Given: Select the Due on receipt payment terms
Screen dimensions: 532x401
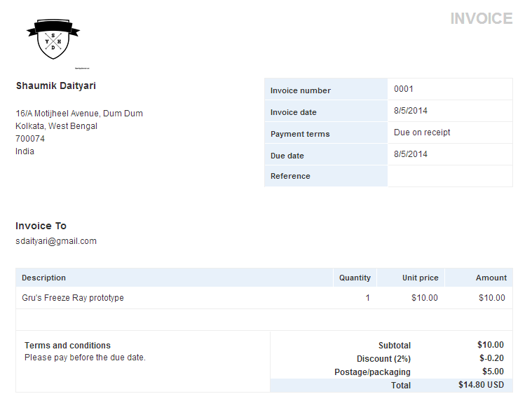Looking at the screenshot, I should coord(422,132).
